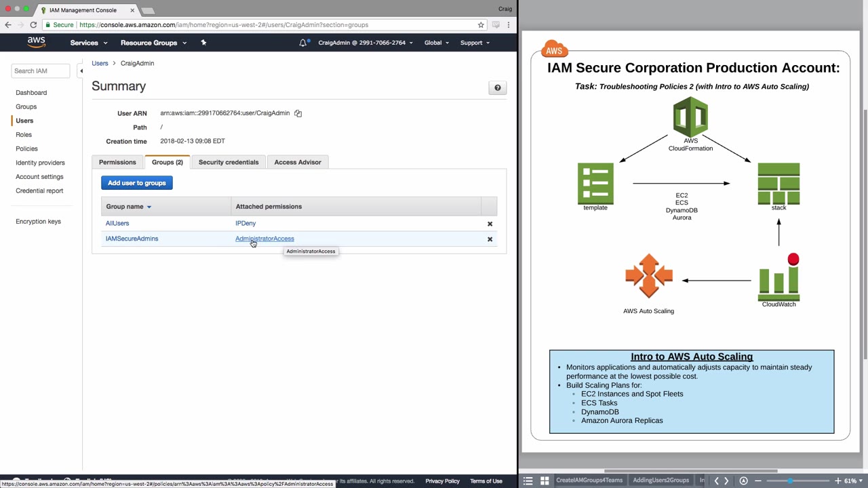Click the cast extension icon in Chrome toolbar
The image size is (868, 488).
(496, 25)
